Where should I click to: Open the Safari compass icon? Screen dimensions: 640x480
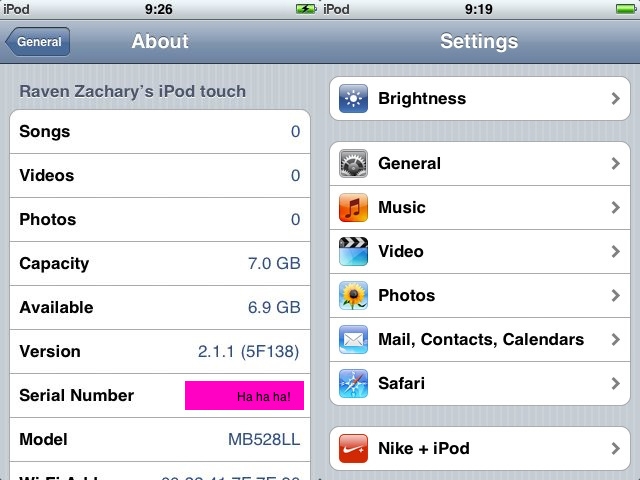point(353,384)
